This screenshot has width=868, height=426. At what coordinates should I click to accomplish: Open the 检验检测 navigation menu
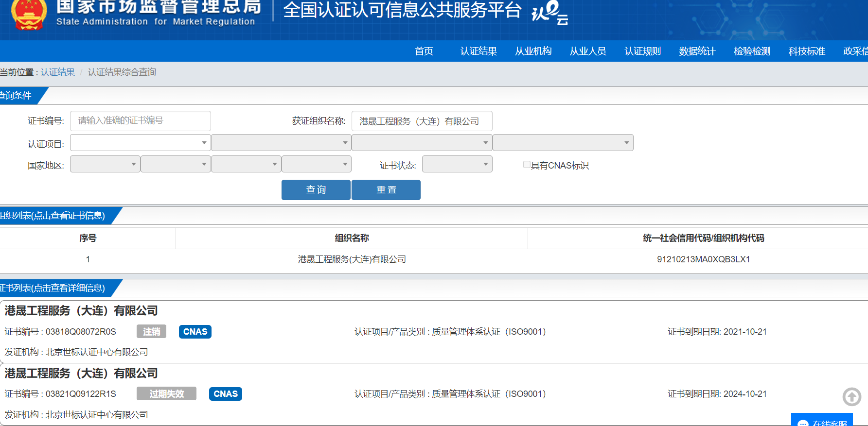752,51
